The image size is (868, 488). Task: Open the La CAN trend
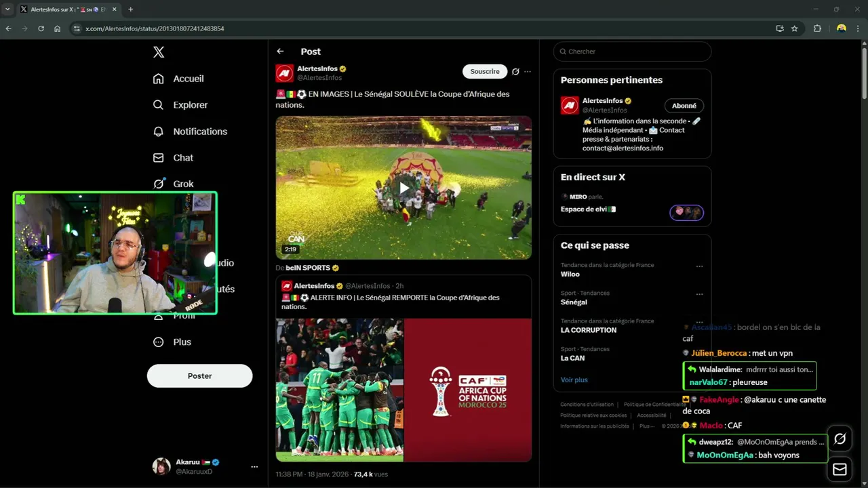572,358
